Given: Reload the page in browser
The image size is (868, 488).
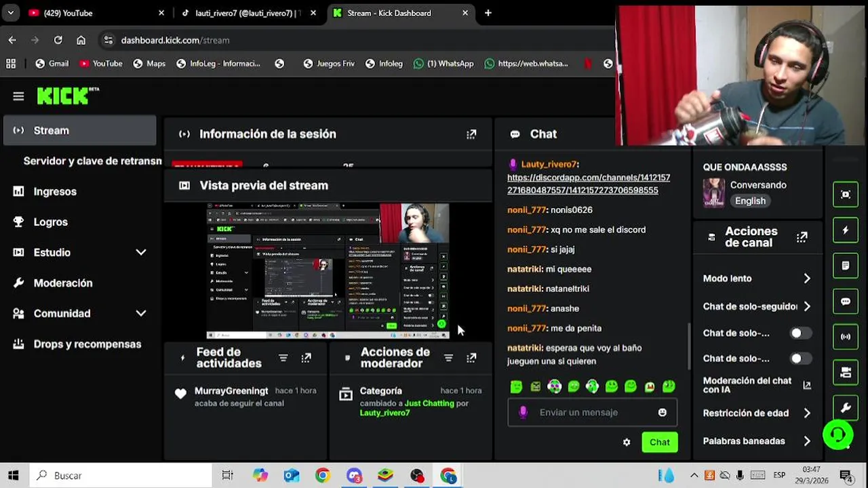Looking at the screenshot, I should click(58, 40).
